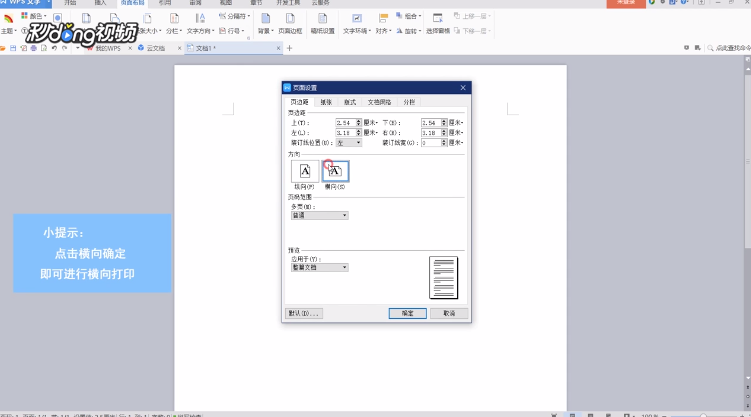Click the open folder icon in quick toolbar
This screenshot has height=417, width=751.
click(3, 48)
